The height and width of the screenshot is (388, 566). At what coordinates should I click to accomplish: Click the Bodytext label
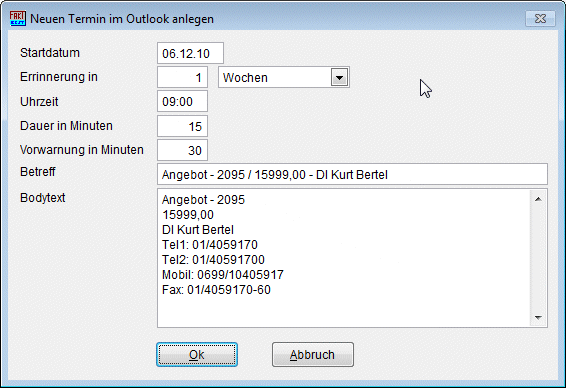(43, 198)
